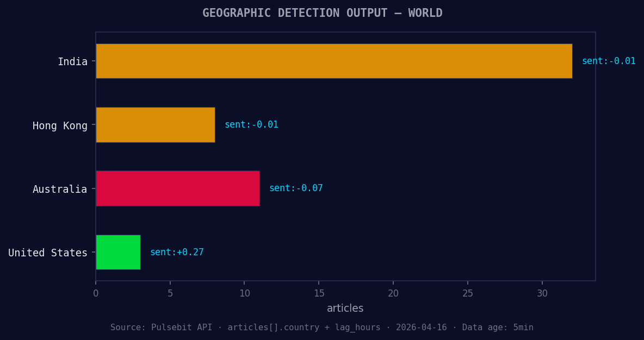Click the chart title GEOGRAPHIC DETECTION OUTPUT
Image resolution: width=644 pixels, height=340 pixels.
pos(322,12)
